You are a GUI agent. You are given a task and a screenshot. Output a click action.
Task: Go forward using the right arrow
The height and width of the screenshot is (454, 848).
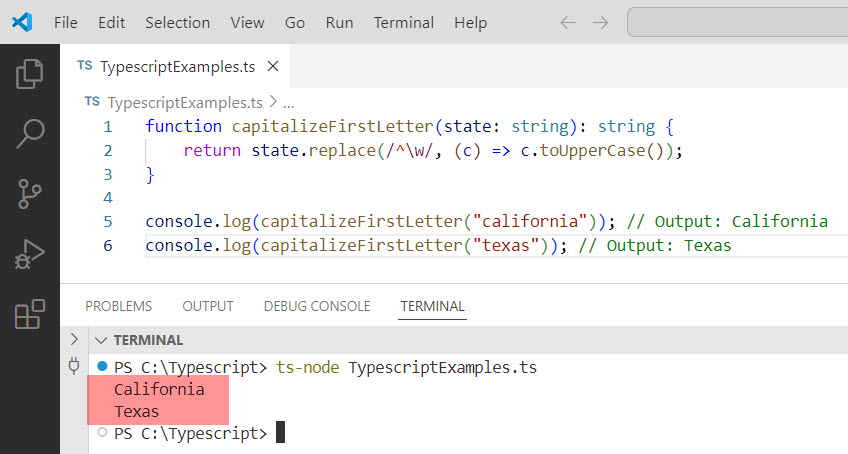coord(600,23)
